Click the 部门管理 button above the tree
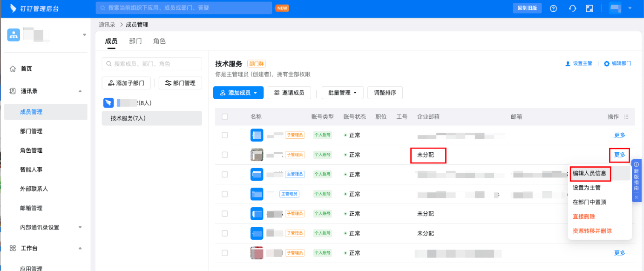Viewport: 644px width, 271px height. coord(180,83)
